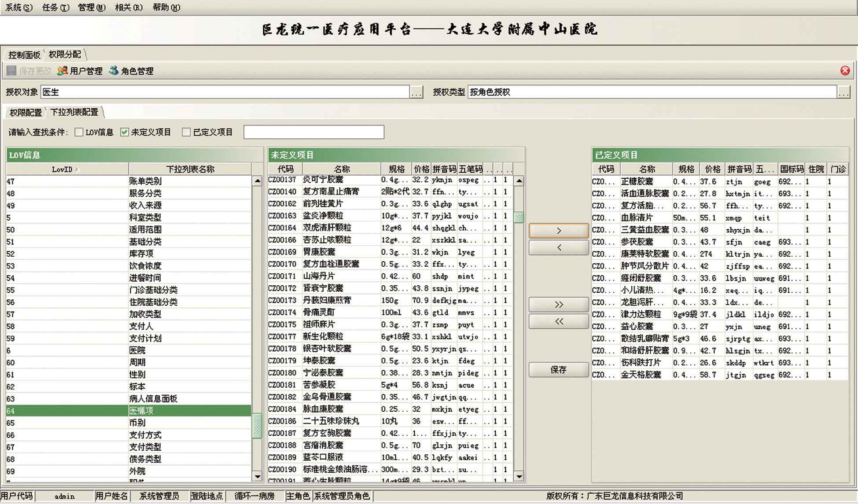Select undefined item 炎可宁胶囊
Viewport: 858px width, 504px height.
pyautogui.click(x=390, y=180)
